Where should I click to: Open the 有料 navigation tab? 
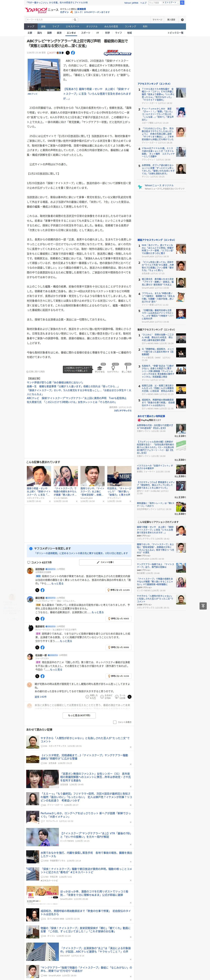[x=145, y=27]
